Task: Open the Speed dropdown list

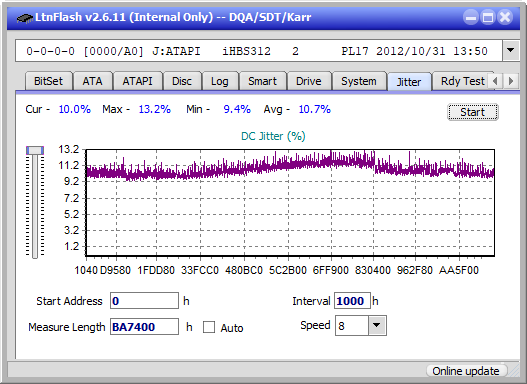Action: (377, 325)
